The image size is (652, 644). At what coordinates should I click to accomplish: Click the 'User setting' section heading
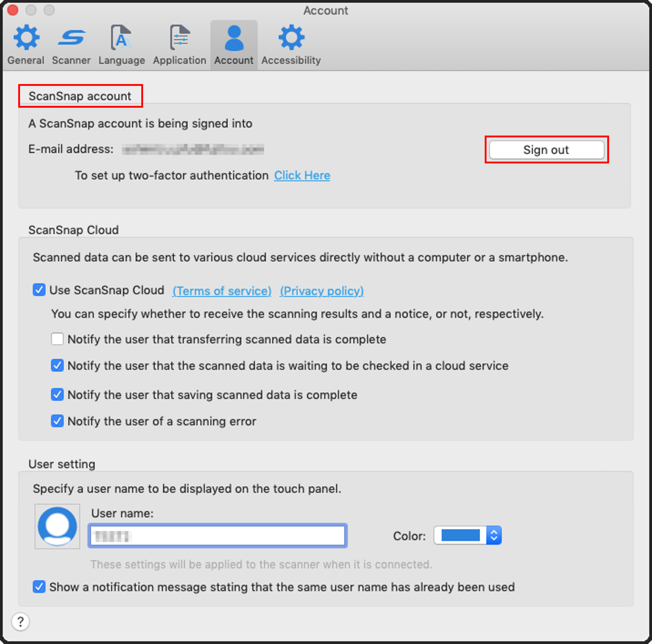point(62,464)
